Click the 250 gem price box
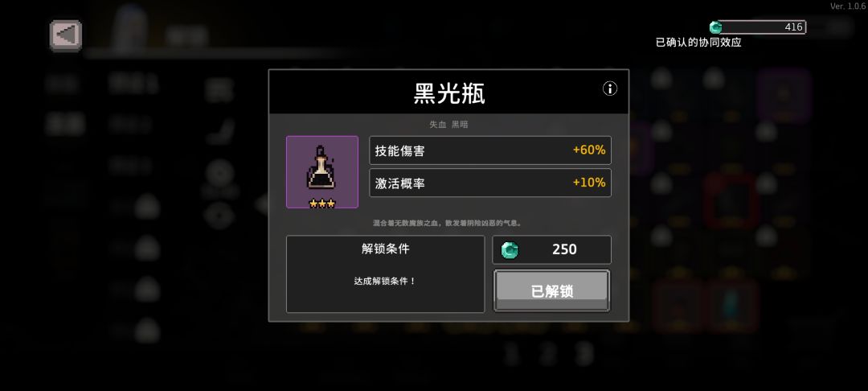The height and width of the screenshot is (391, 868). coord(551,249)
